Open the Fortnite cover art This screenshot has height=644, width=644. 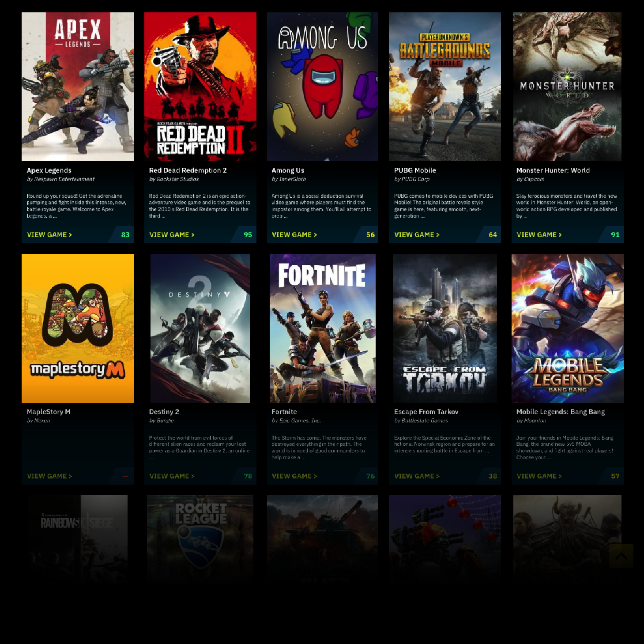322,328
